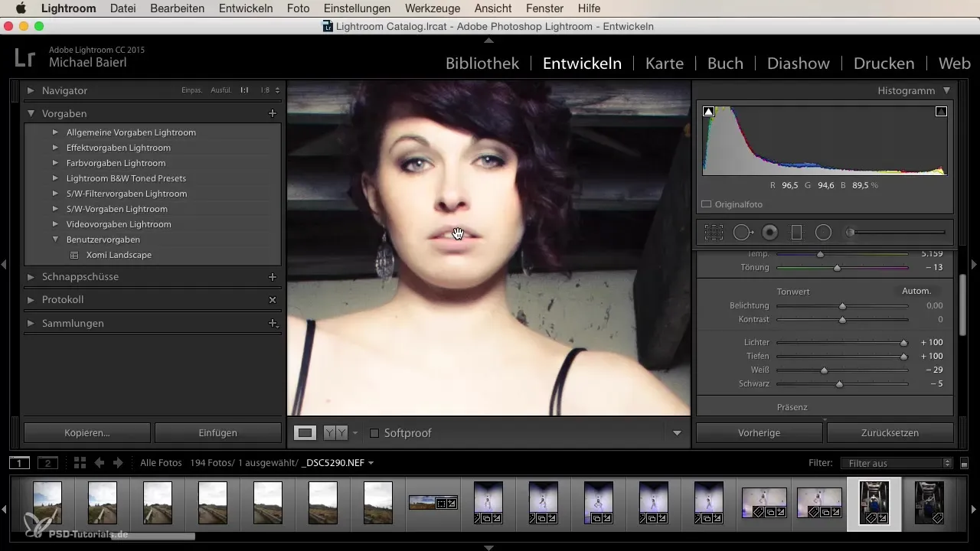Image resolution: width=980 pixels, height=551 pixels.
Task: Collapse the Benutzervorgaben folder
Action: (56, 240)
